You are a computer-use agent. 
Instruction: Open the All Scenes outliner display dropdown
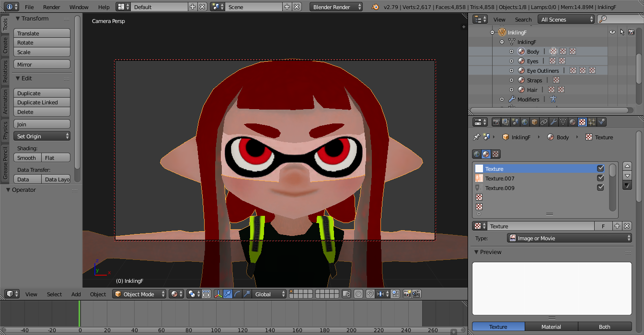click(566, 19)
